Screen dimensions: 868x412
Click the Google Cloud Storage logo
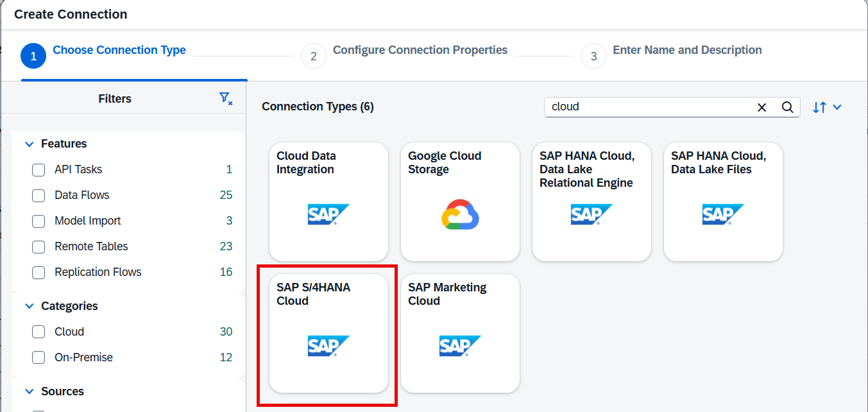click(x=460, y=214)
